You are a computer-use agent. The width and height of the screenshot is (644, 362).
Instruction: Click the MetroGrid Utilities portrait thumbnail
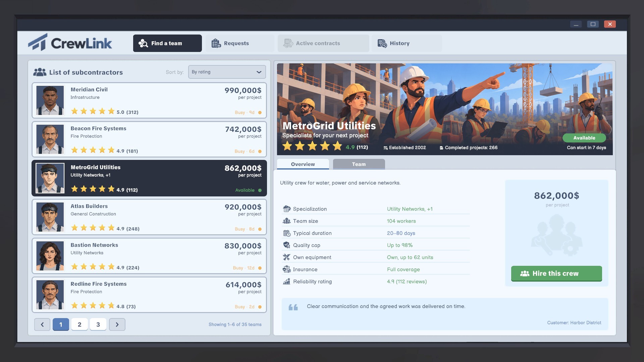[50, 178]
